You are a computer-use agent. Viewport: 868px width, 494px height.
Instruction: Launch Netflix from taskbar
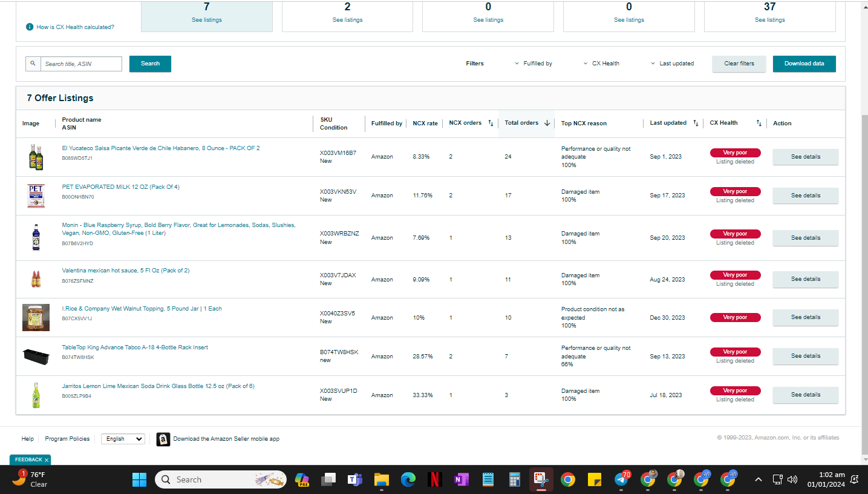[434, 479]
